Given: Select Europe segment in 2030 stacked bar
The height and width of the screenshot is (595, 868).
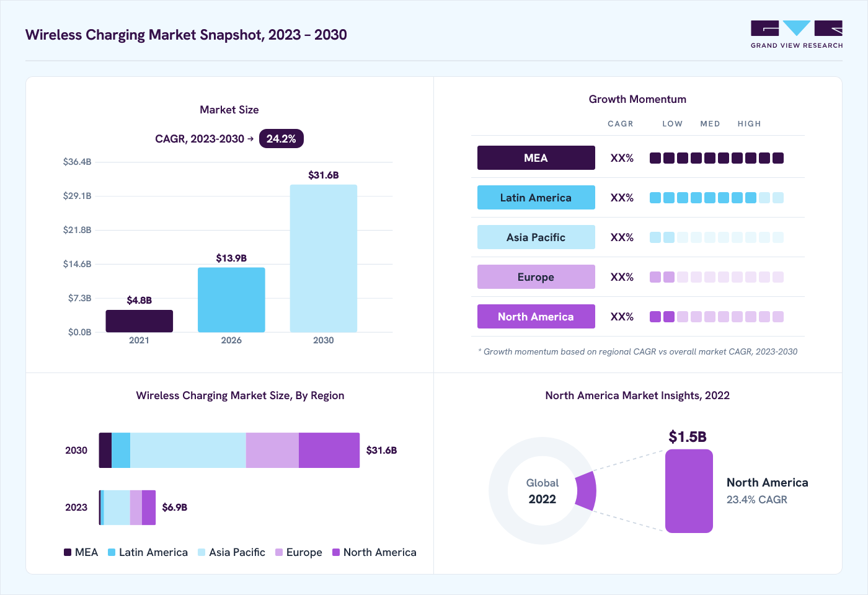Looking at the screenshot, I should tap(272, 451).
